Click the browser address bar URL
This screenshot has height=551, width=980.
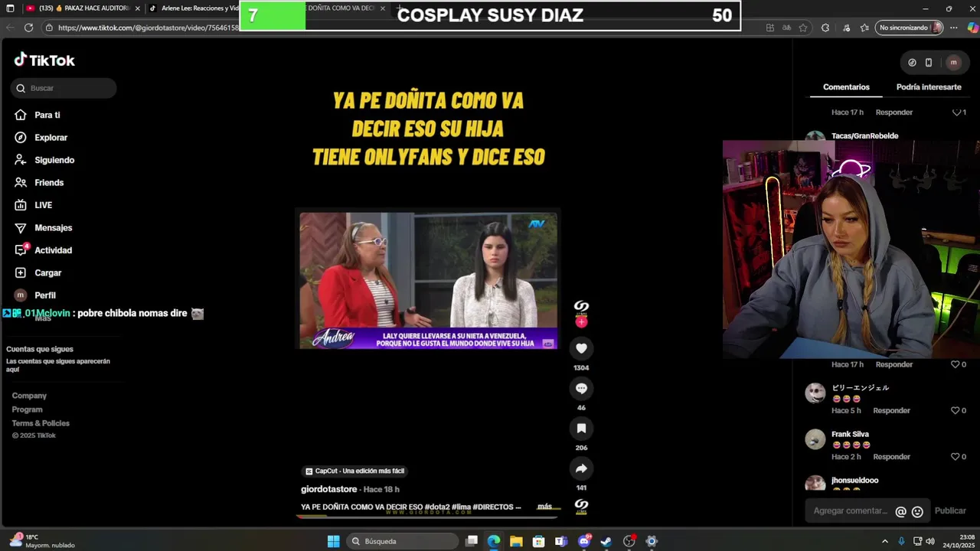pos(149,28)
